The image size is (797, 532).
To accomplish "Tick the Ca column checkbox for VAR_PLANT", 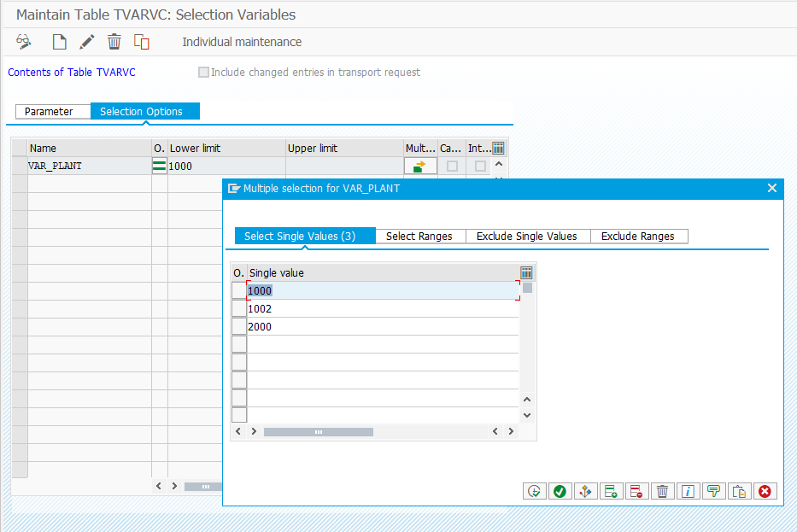I will click(x=453, y=166).
